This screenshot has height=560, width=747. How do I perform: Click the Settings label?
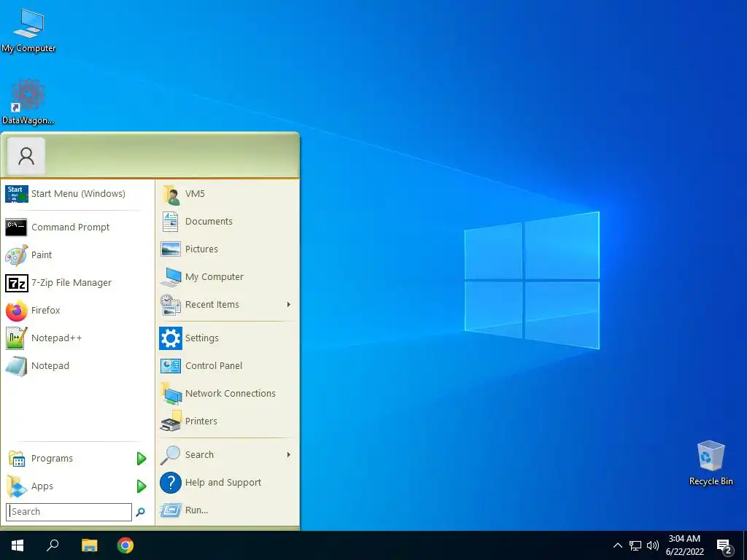(x=201, y=338)
